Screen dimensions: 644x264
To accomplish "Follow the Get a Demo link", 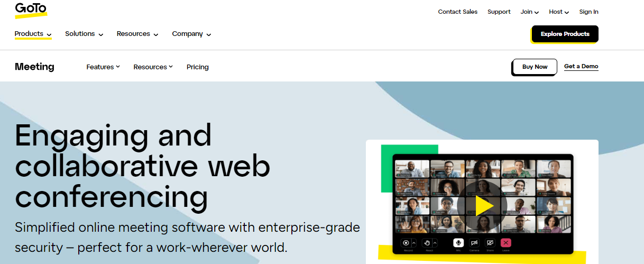I will click(x=581, y=67).
